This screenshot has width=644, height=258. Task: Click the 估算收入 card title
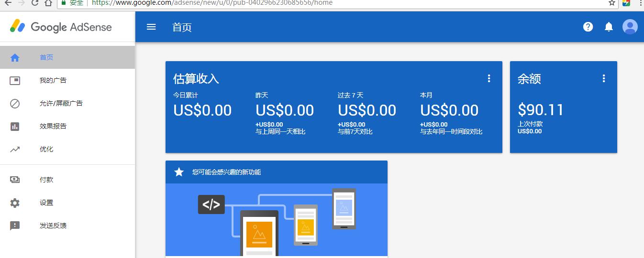click(196, 79)
